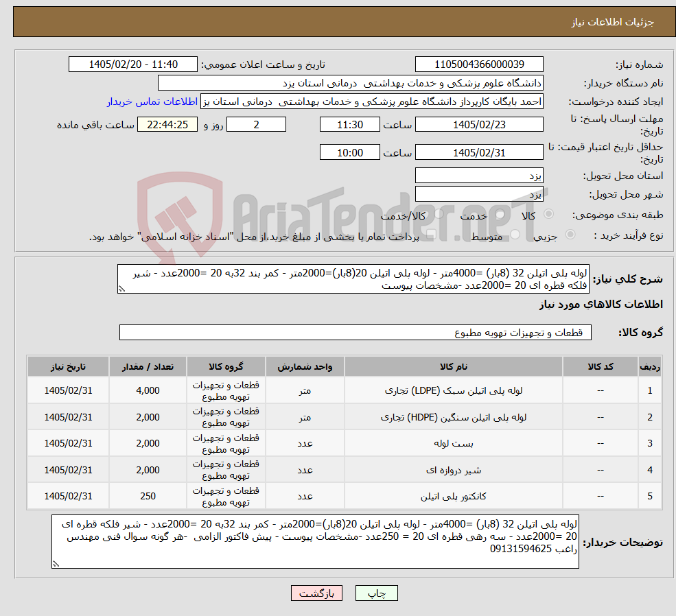The width and height of the screenshot is (676, 616).
Task: Select the متوسط purchase type radio
Action: coord(515,235)
